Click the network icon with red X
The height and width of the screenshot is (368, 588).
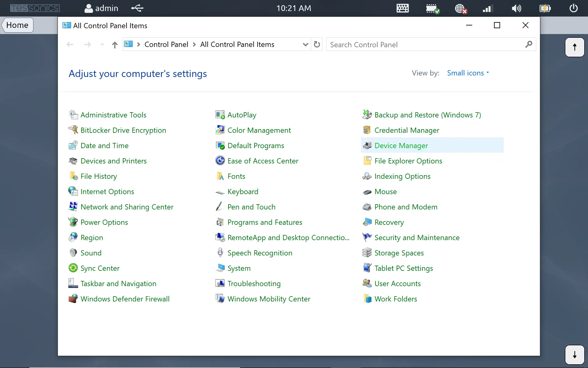click(x=460, y=8)
